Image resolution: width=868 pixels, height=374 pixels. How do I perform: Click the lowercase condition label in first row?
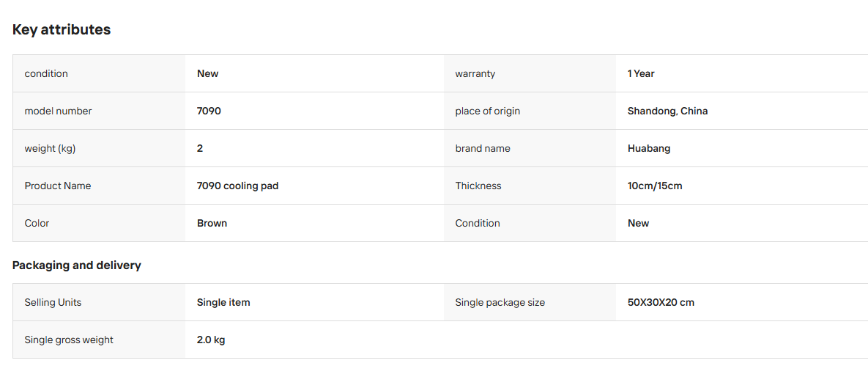[46, 73]
